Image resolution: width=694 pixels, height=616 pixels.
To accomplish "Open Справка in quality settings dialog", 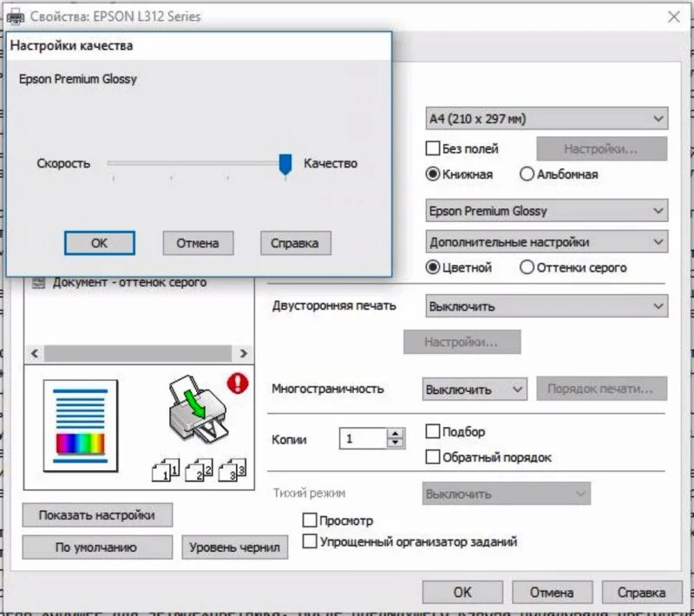I will click(295, 243).
